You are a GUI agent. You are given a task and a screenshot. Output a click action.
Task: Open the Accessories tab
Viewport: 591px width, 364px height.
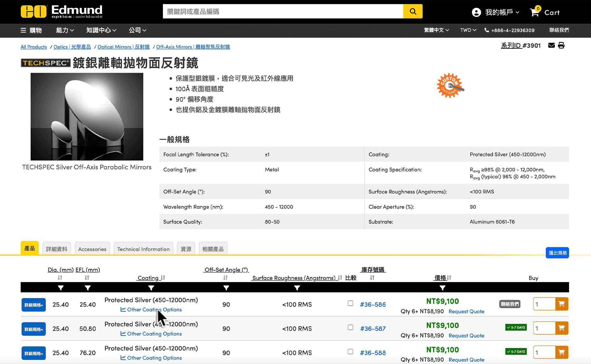point(92,249)
